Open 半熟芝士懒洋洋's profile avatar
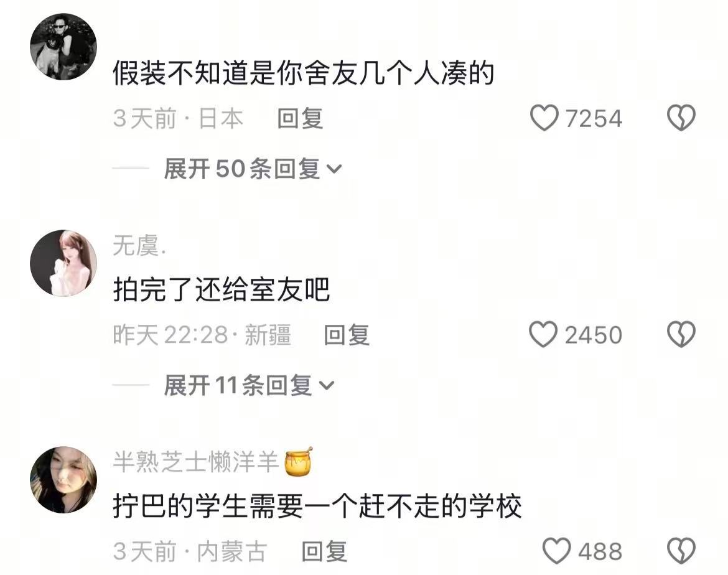Screen dimensions: 728x575 pos(63,480)
